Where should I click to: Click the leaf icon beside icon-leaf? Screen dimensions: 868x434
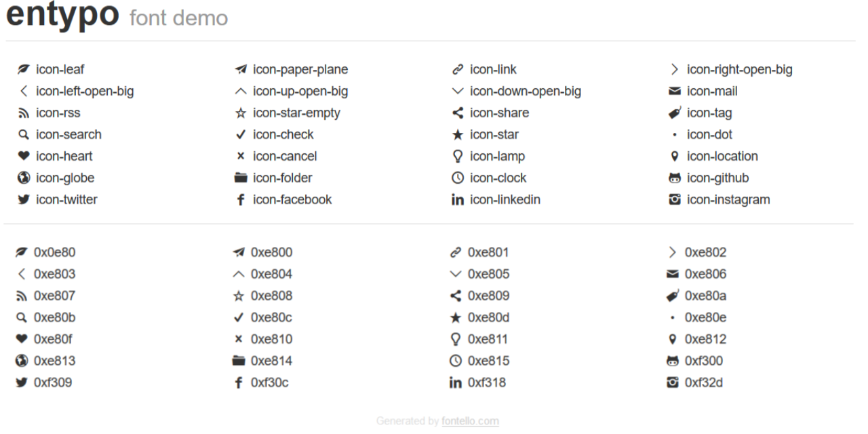(x=24, y=69)
